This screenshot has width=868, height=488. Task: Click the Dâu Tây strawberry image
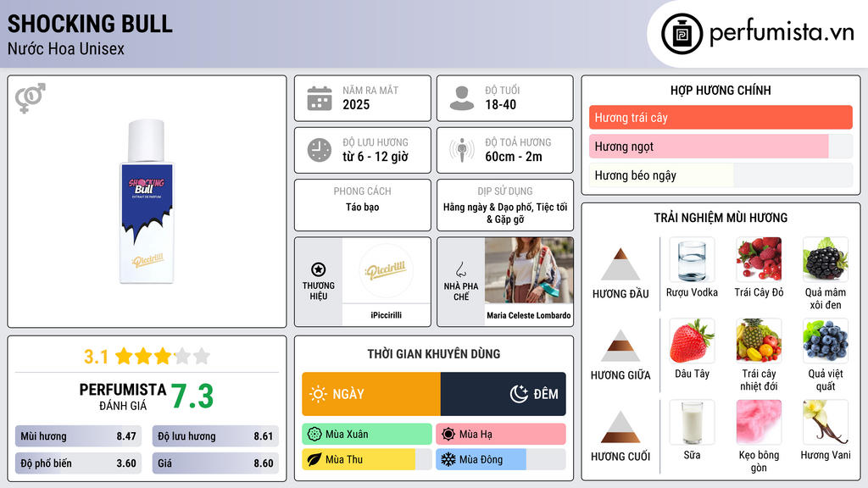[692, 341]
